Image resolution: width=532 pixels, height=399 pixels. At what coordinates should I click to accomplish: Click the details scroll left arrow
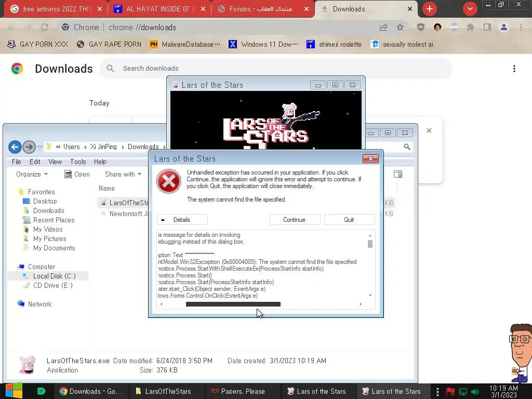point(161,304)
